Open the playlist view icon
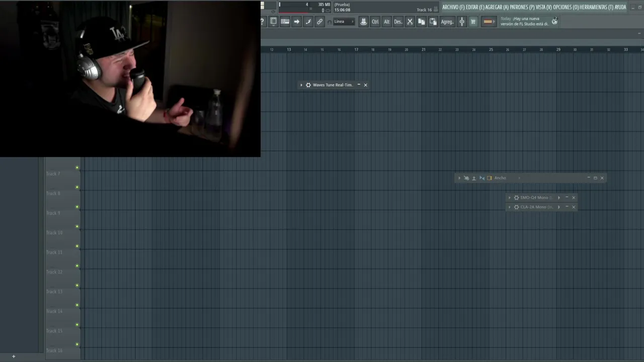Viewport: 644px width, 362px height. tap(273, 22)
